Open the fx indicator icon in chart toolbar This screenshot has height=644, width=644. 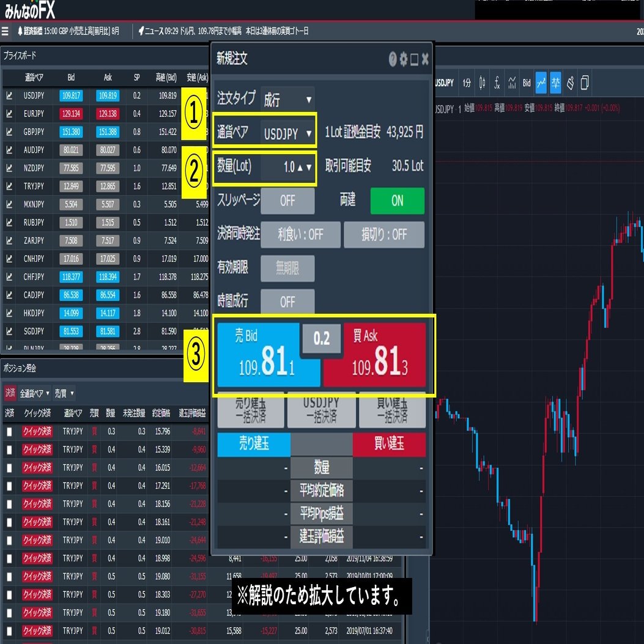[497, 83]
